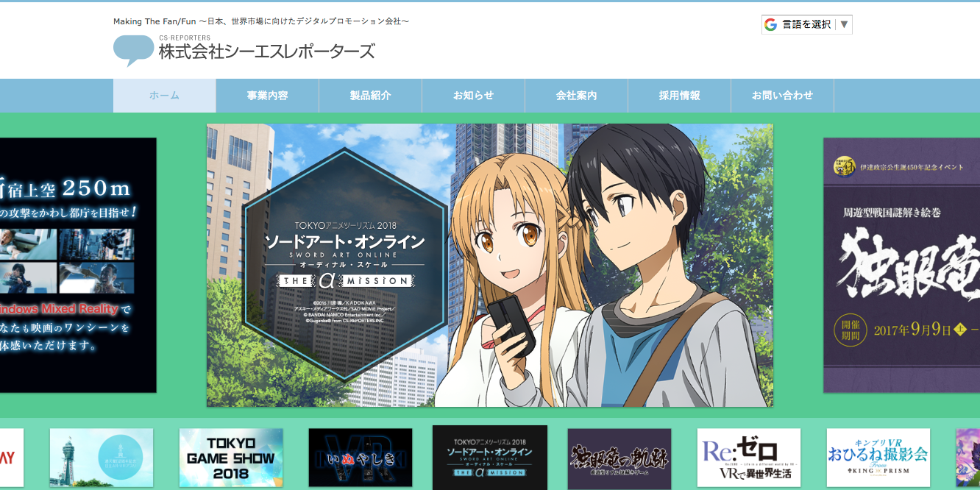Open the Sword Art Online center banner slide
This screenshot has width=980, height=490.
point(490,265)
